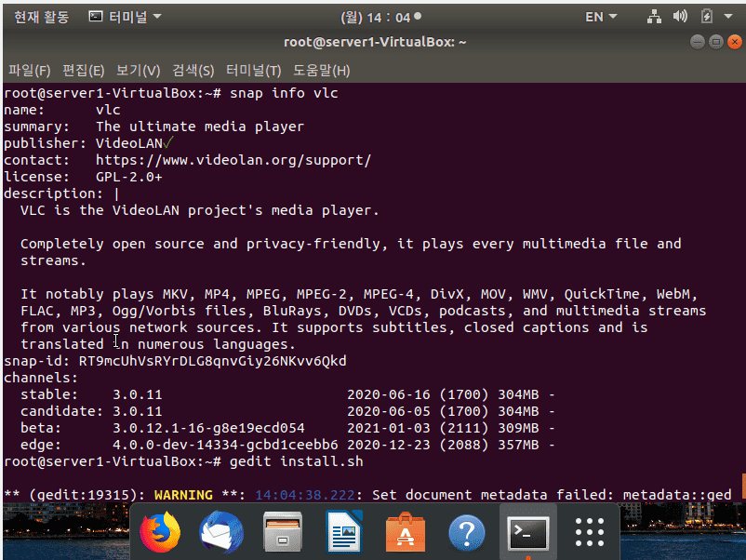The width and height of the screenshot is (746, 560).
Task: Expand the system menu arrow in top bar
Action: point(728,17)
